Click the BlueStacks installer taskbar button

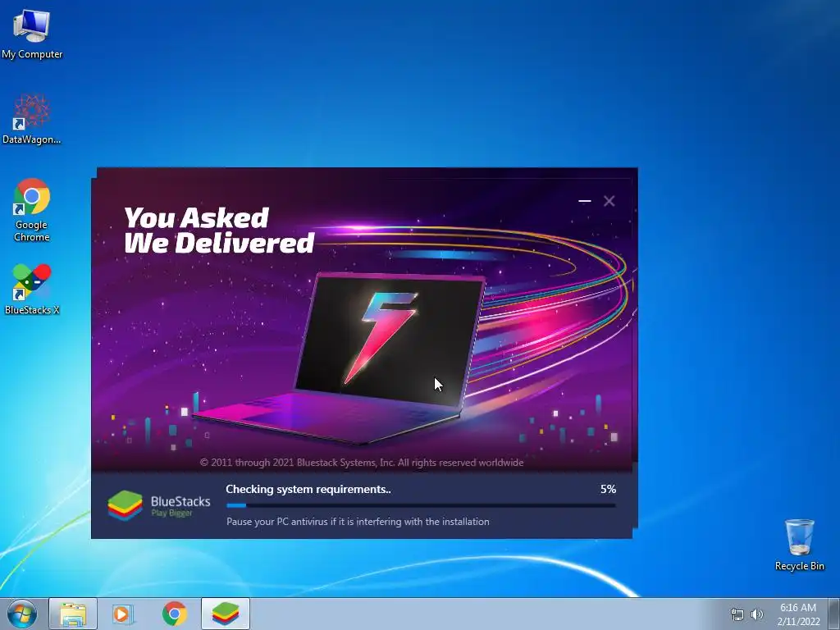point(226,614)
